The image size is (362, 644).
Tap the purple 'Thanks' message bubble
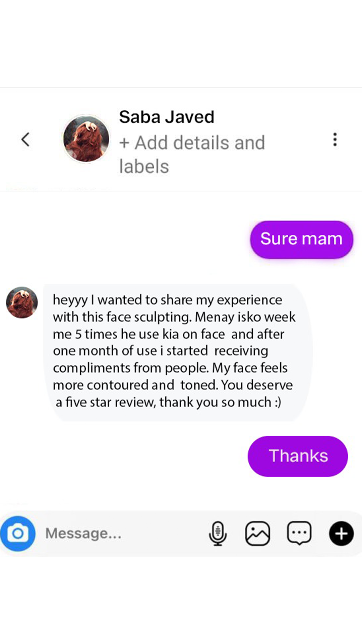298,456
